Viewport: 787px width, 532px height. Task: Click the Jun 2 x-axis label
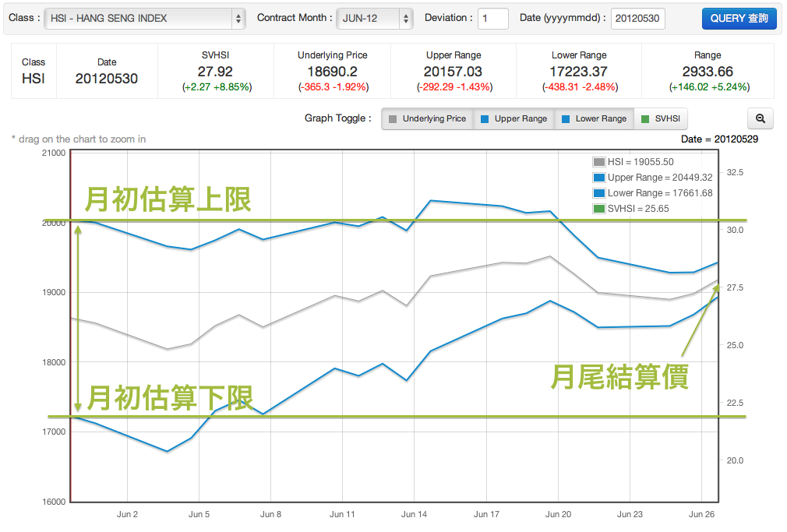click(x=127, y=514)
